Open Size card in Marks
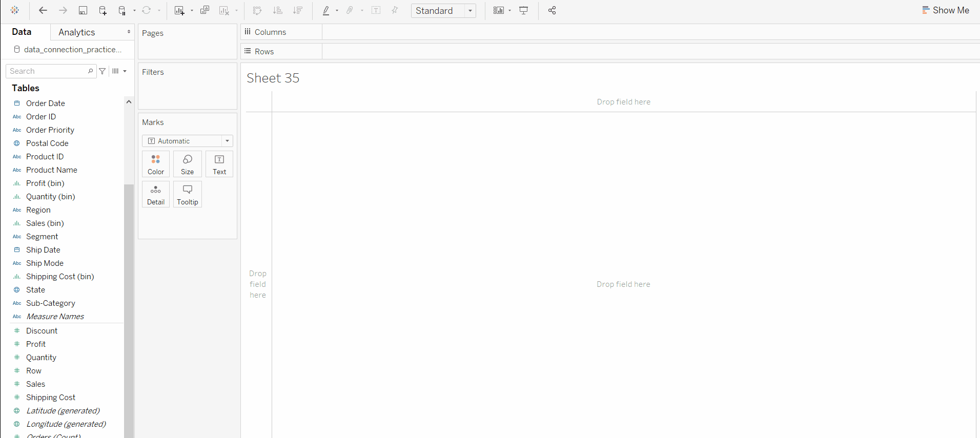The image size is (980, 438). [x=188, y=164]
